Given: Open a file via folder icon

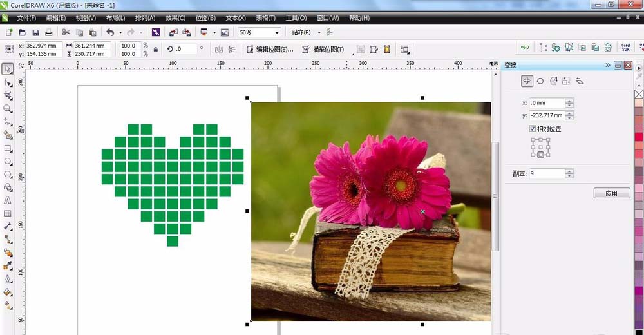Looking at the screenshot, I should pos(22,32).
